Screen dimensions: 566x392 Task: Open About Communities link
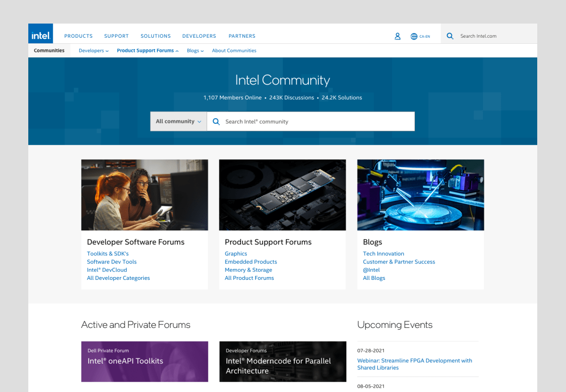click(234, 50)
